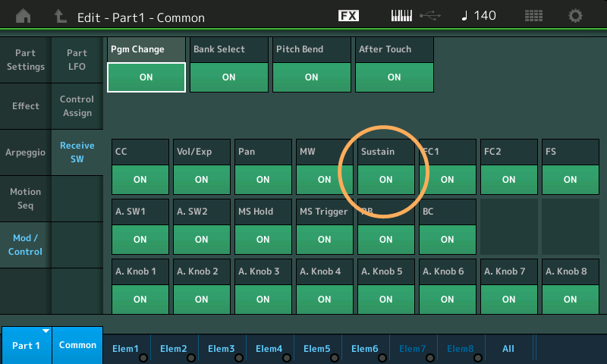Viewport: 607px width, 364px height.
Task: Select the Elem4 tab
Action: [x=269, y=349]
